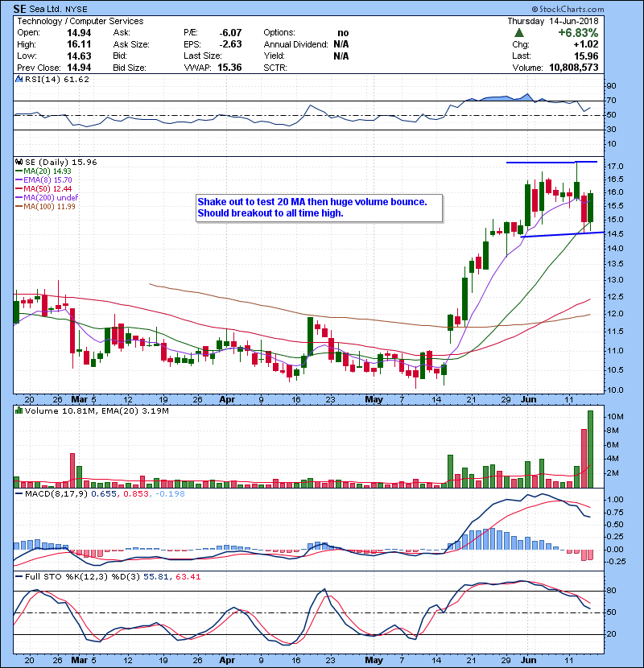Screen dimensions: 644x668
Task: Click the stochastic %D value 63.41
Action: click(x=188, y=577)
